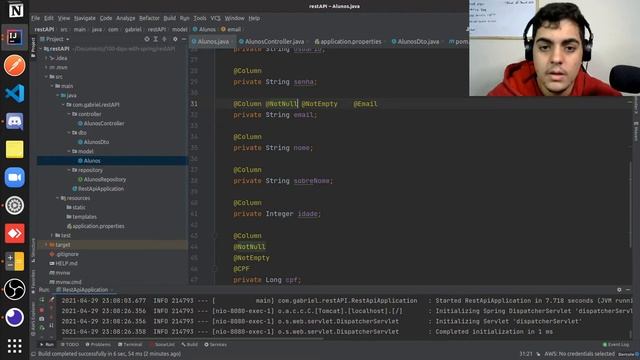
Task: Open Zoom from the dock
Action: pos(14,178)
